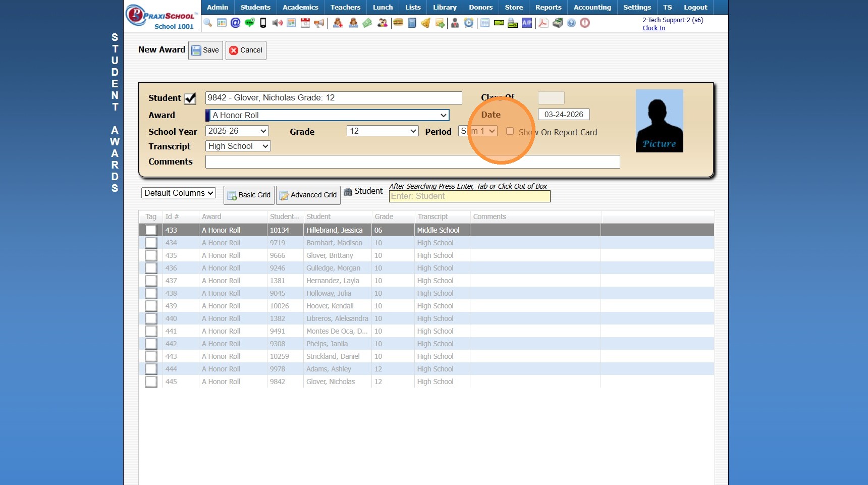This screenshot has width=868, height=485.
Task: Open the red calendar date icon
Action: click(305, 23)
